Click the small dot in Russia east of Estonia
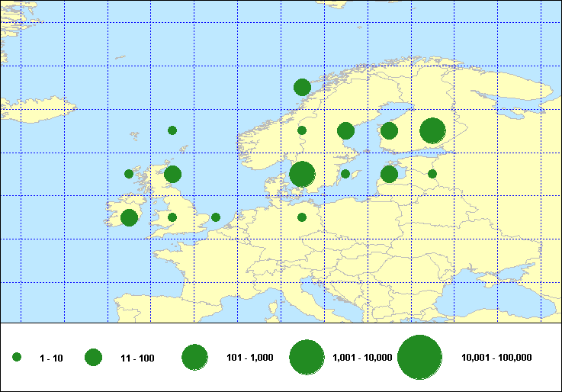562x392 pixels. tap(432, 174)
